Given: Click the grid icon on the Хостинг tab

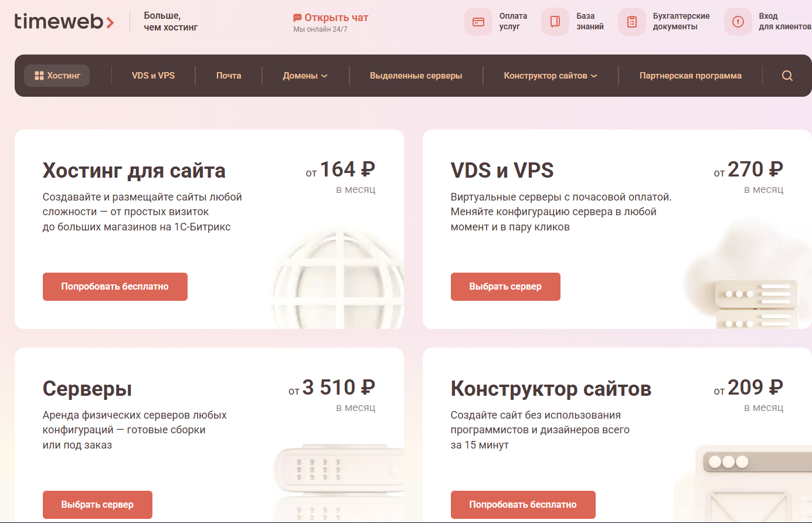Looking at the screenshot, I should [x=39, y=76].
